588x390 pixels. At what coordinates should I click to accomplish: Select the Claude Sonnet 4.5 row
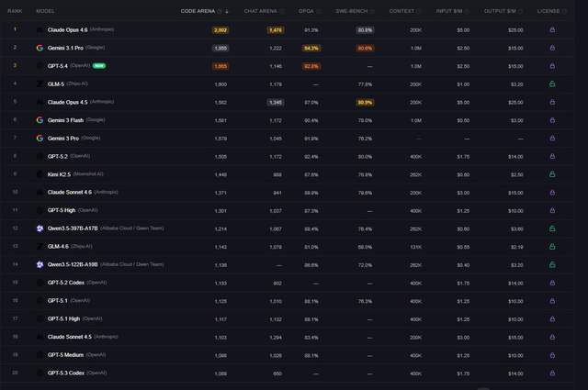pos(294,337)
